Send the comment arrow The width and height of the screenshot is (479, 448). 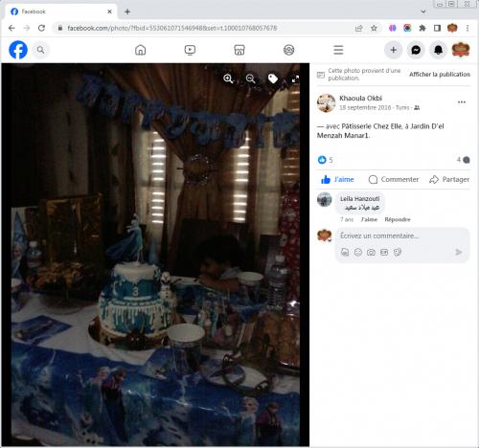coord(459,252)
